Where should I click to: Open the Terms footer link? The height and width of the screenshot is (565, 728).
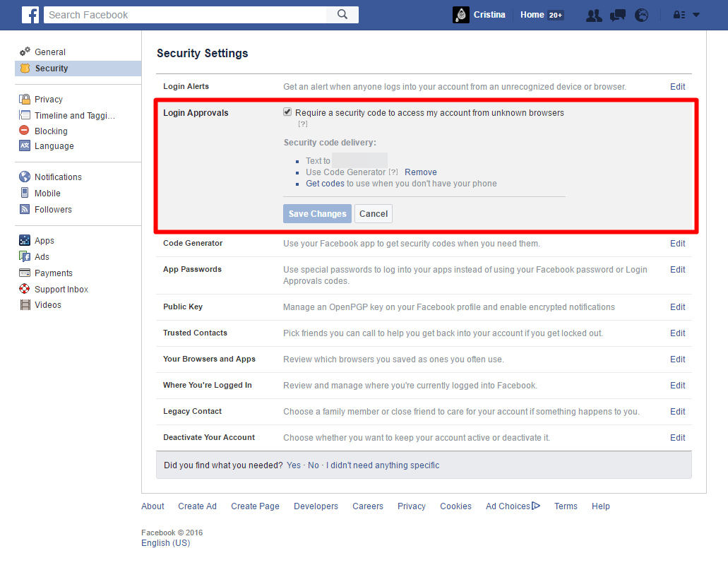tap(566, 506)
